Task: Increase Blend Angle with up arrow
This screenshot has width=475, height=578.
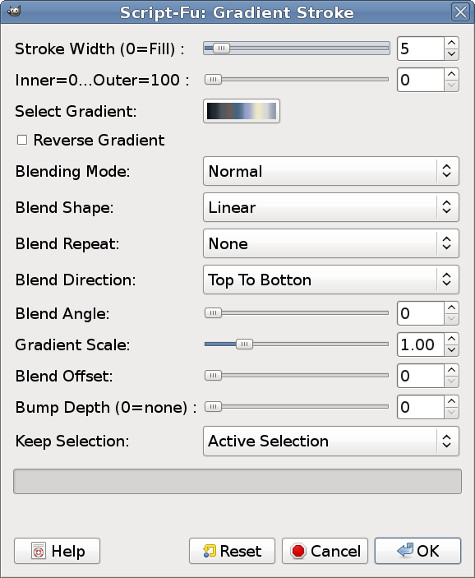Action: pos(451,307)
